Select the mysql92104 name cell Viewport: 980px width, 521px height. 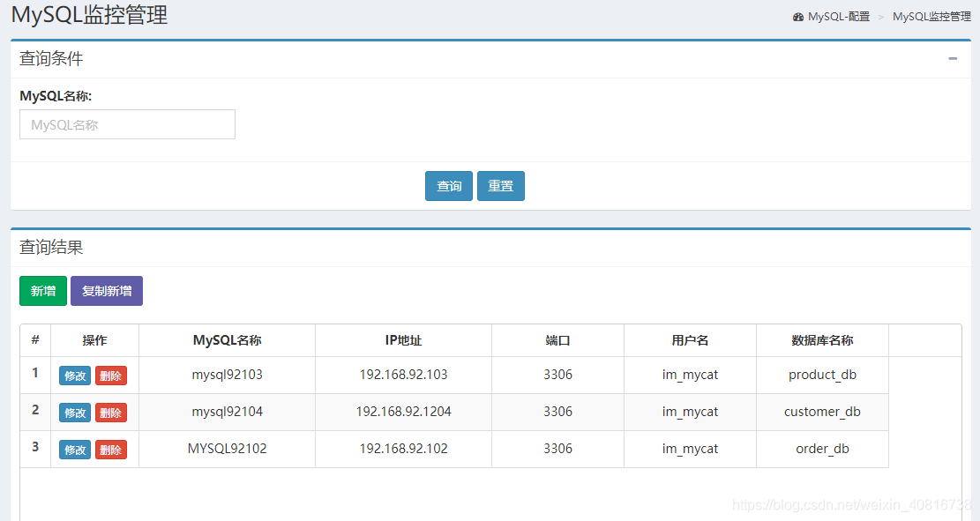(227, 412)
